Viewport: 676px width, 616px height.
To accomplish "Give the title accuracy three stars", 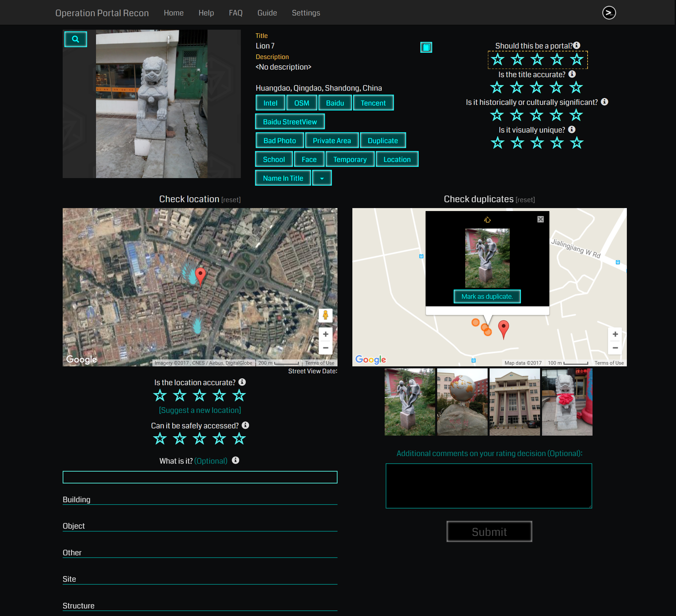I will point(536,88).
